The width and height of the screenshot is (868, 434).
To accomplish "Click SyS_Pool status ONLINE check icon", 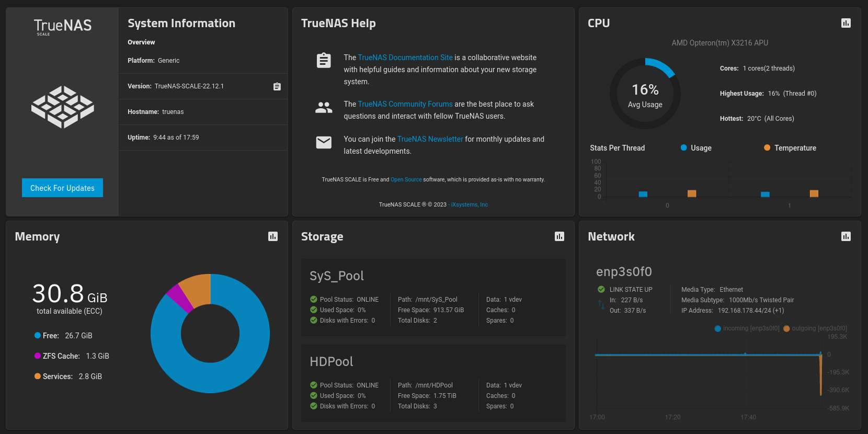I will coord(314,300).
